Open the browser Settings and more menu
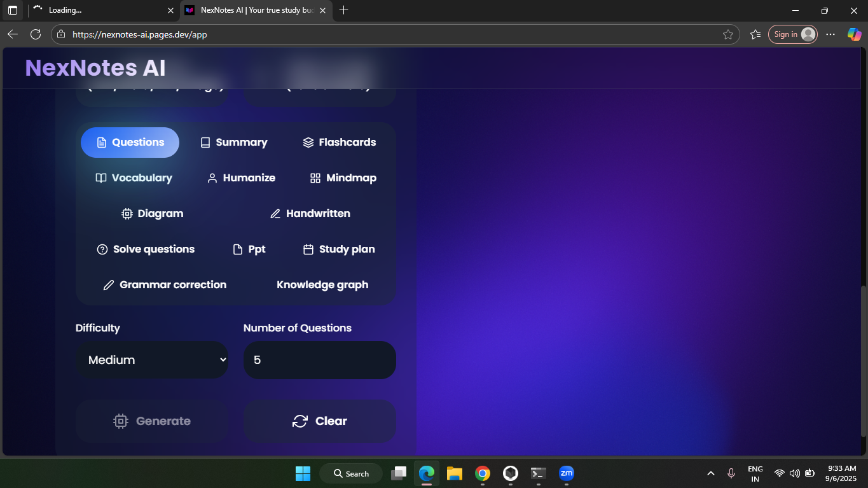The height and width of the screenshot is (488, 868). coord(830,34)
